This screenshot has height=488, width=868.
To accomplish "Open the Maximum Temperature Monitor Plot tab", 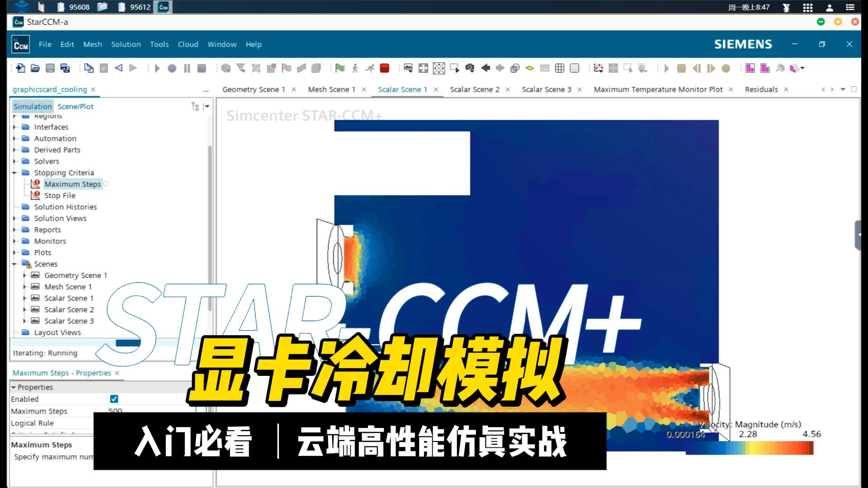I will pyautogui.click(x=658, y=89).
